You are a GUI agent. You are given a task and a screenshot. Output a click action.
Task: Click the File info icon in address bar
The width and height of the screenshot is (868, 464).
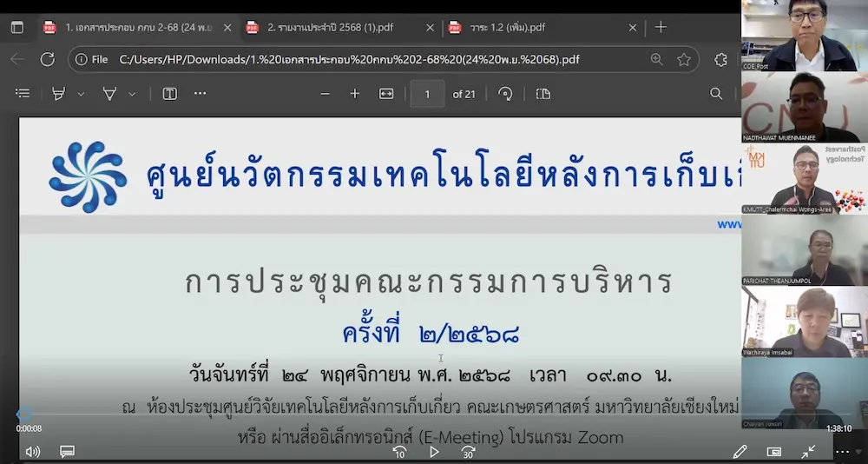pyautogui.click(x=91, y=59)
